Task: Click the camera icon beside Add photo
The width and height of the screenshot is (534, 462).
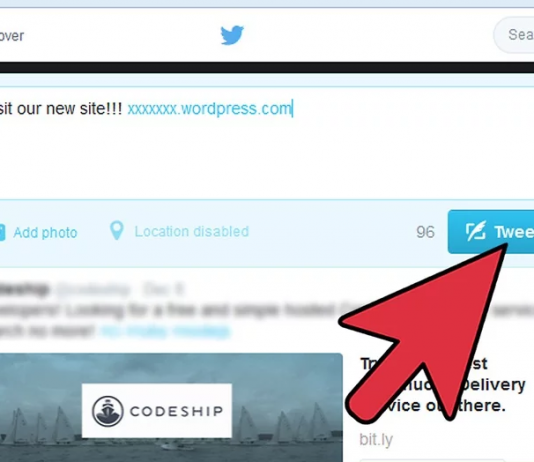Action: [x=2, y=233]
